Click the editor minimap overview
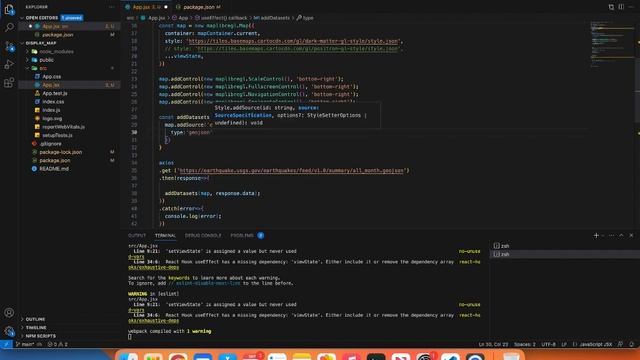 pos(611,45)
